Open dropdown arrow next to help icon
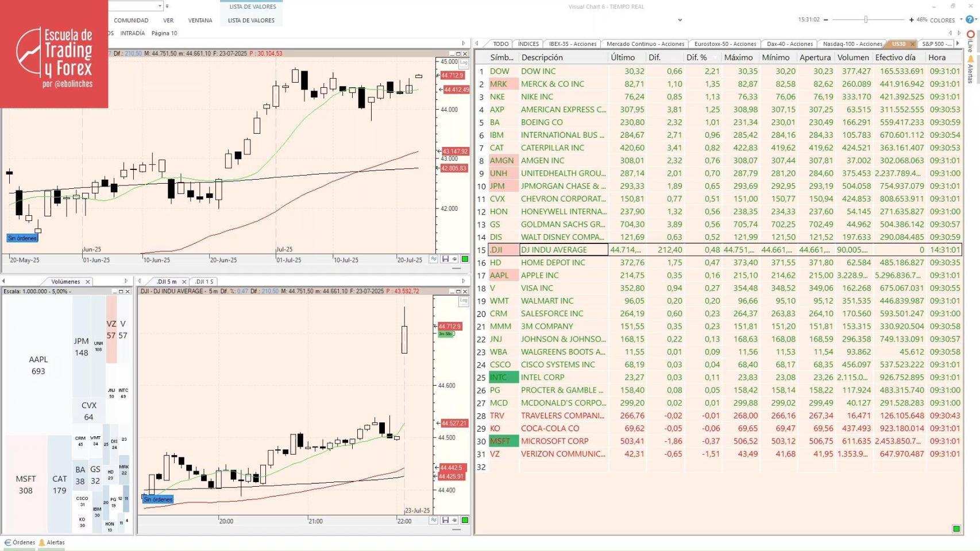980x551 pixels. click(x=976, y=20)
